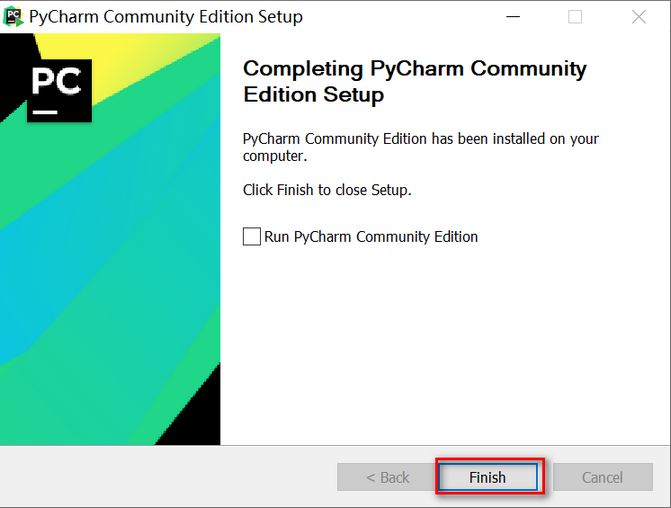Click the PyCharm icon in the title bar
The width and height of the screenshot is (671, 508).
click(x=13, y=17)
